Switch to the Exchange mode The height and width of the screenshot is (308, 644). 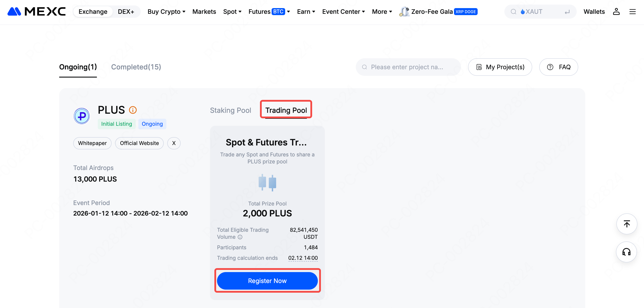[93, 12]
